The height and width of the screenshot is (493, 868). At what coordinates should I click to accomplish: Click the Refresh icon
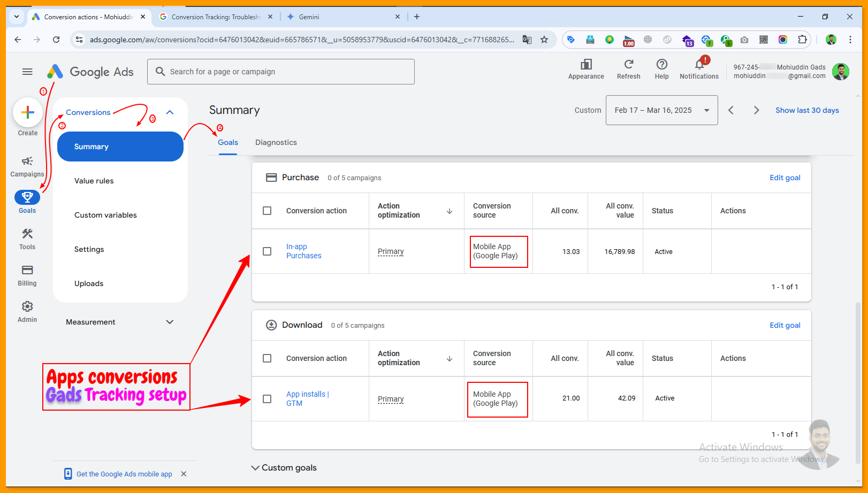(x=628, y=65)
